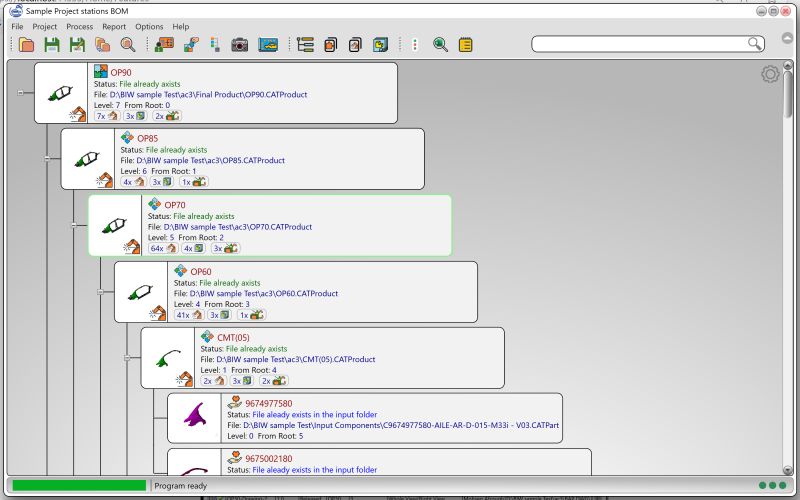Viewport: 800px width, 500px height.
Task: Collapse the CMT(05) tree node
Action: click(x=127, y=358)
